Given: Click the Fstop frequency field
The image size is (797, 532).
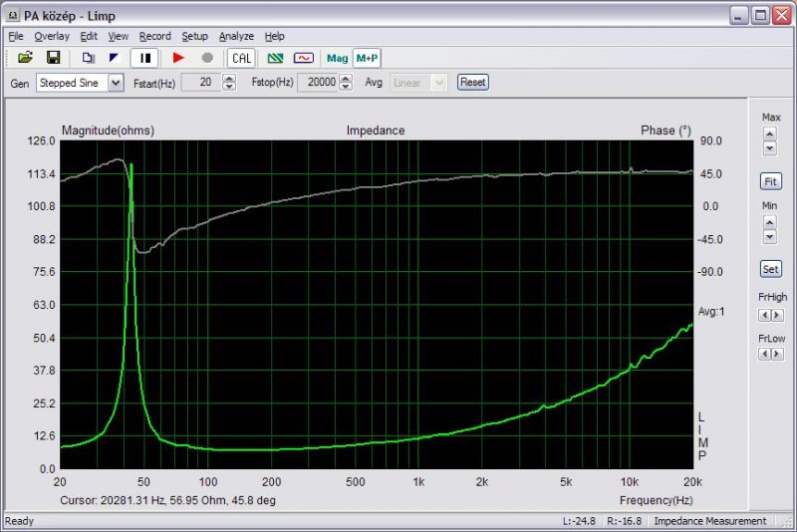Looking at the screenshot, I should [x=318, y=83].
